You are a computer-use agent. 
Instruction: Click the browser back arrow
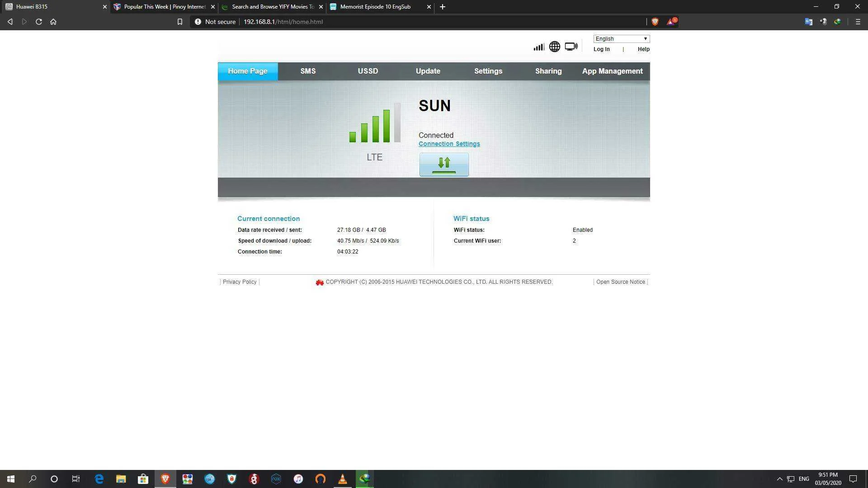10,22
